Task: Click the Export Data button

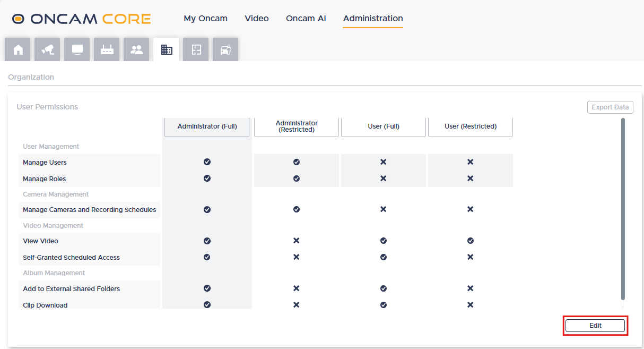Action: point(610,107)
